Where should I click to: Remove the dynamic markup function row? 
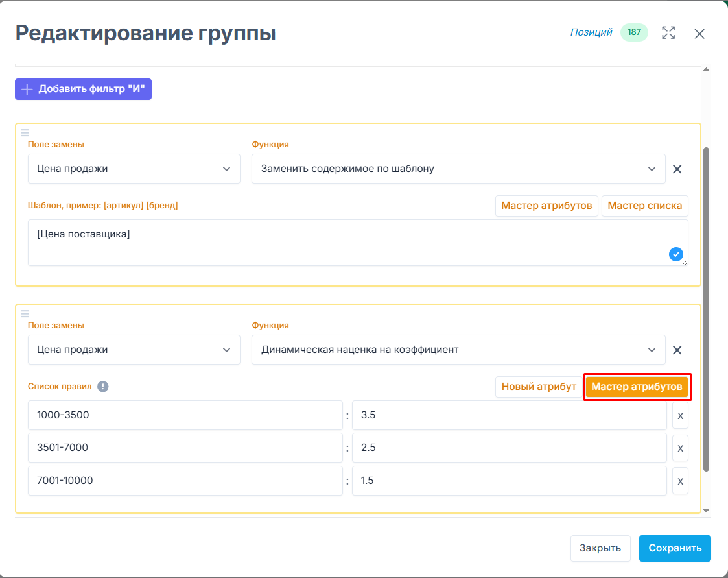coord(677,350)
